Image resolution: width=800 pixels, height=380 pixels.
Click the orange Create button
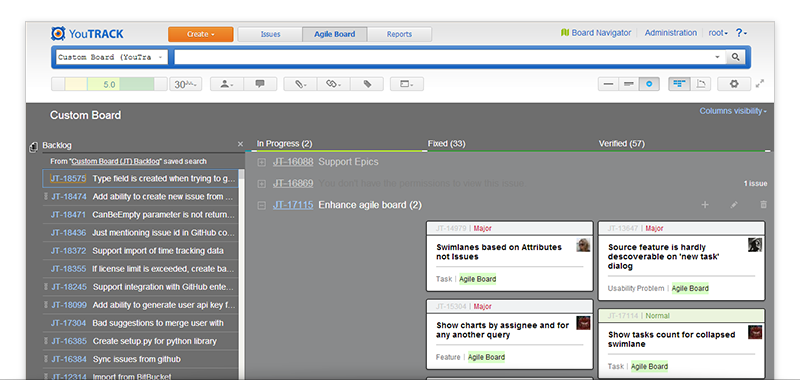click(201, 34)
